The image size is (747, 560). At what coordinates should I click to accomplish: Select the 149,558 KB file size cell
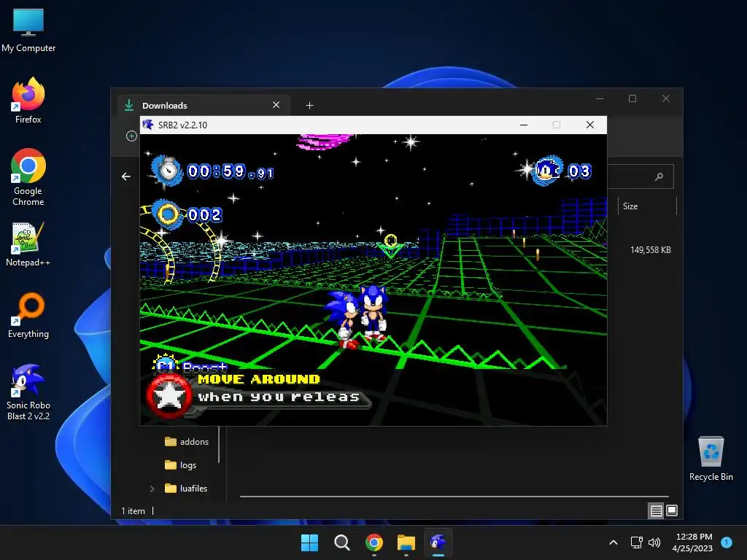(650, 250)
